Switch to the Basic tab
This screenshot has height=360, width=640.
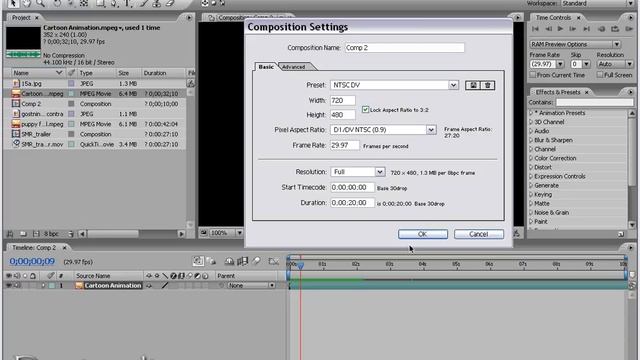click(x=266, y=67)
